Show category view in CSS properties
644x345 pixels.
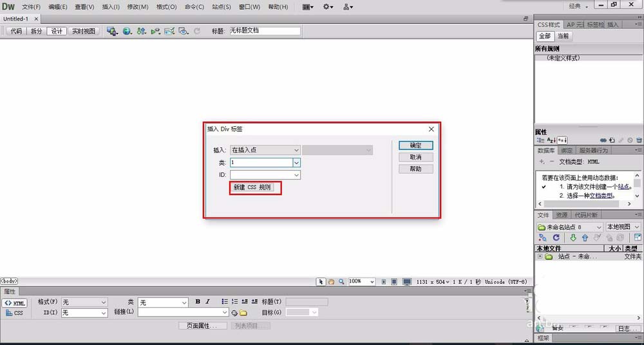(x=540, y=140)
